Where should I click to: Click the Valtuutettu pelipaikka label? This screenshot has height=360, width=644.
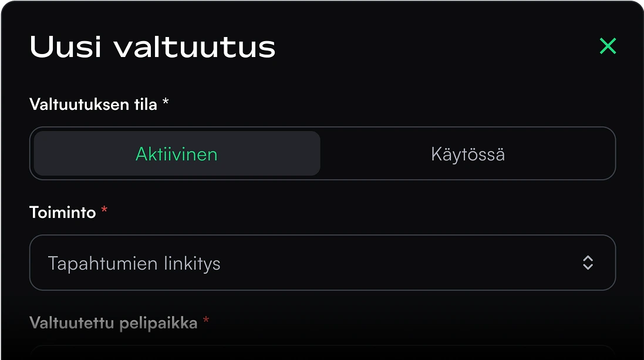coord(113,322)
